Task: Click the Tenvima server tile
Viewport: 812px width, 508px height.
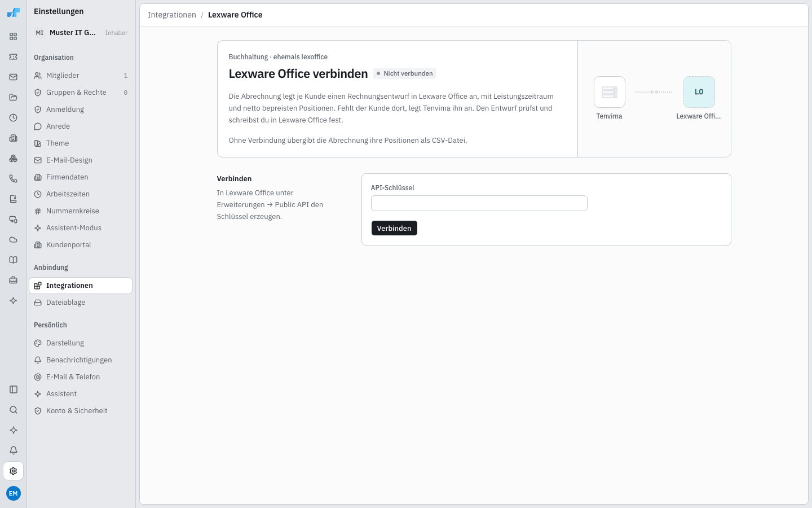Action: (610, 92)
